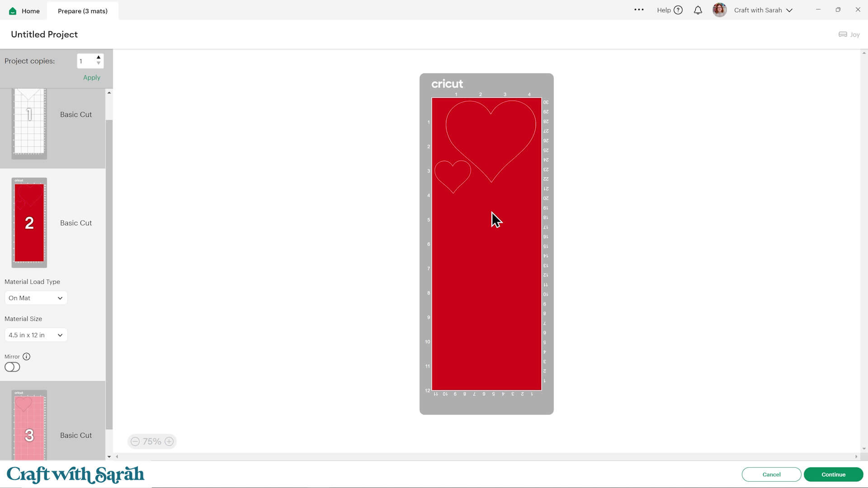The image size is (868, 488).
Task: Zoom in with the plus icon
Action: 169,441
